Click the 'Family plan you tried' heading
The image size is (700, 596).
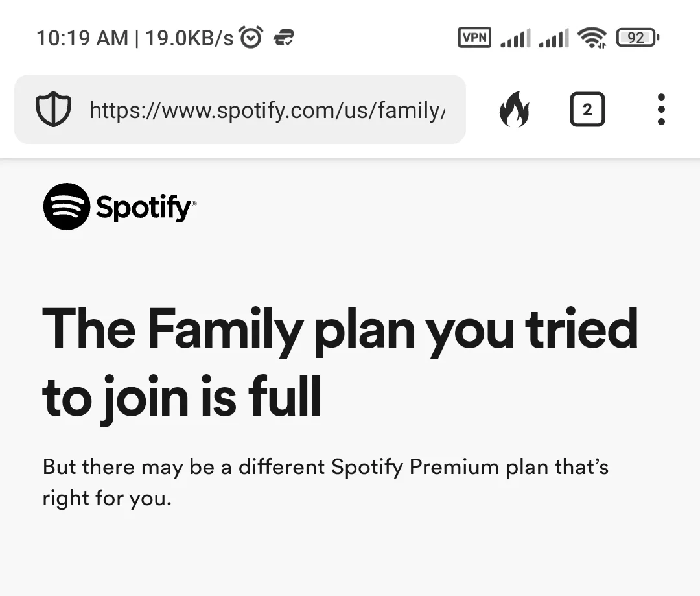[393, 331]
